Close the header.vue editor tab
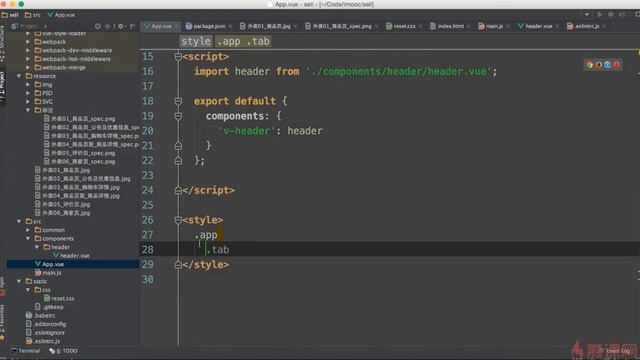The image size is (640, 360). pos(557,27)
